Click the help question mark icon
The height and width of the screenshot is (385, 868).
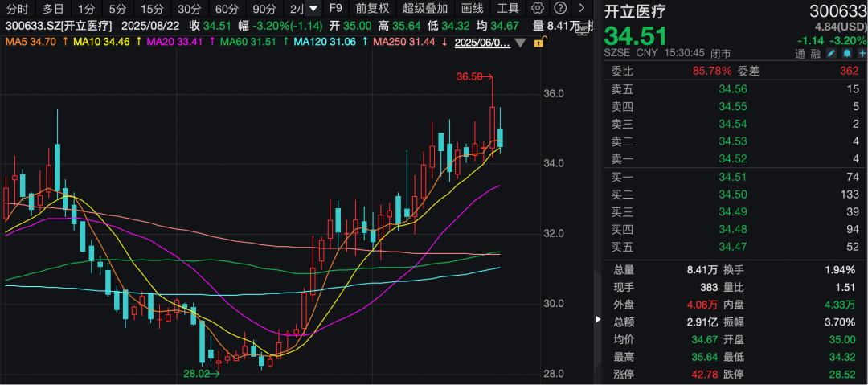click(x=559, y=9)
